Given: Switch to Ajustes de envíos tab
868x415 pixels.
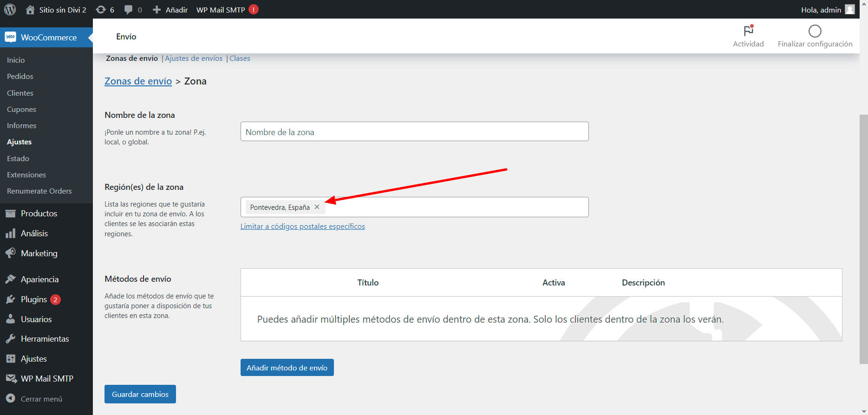Looking at the screenshot, I should point(194,58).
